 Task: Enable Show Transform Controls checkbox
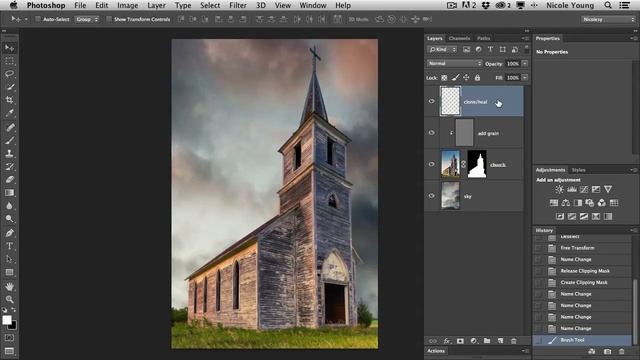[x=109, y=19]
